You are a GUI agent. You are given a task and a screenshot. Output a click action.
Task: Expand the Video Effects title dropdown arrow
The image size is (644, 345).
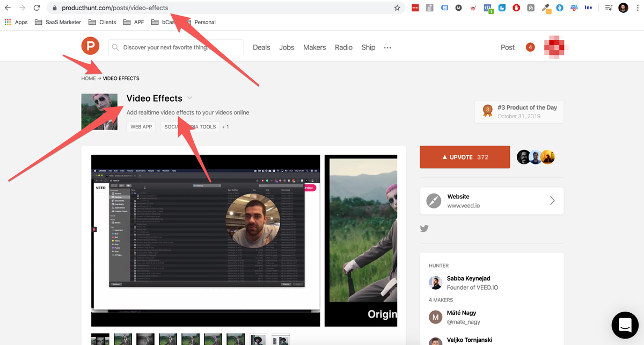[190, 98]
